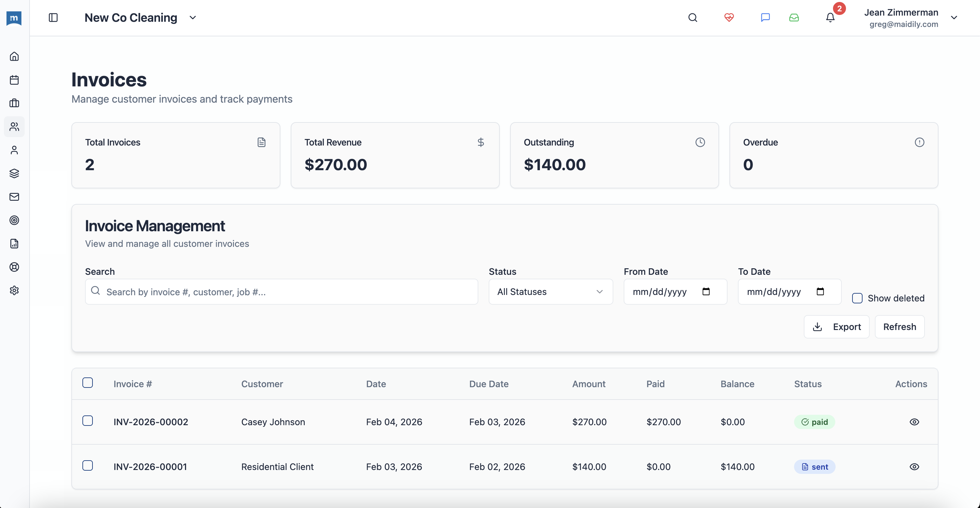Open the notifications bell with badge 2

click(829, 18)
